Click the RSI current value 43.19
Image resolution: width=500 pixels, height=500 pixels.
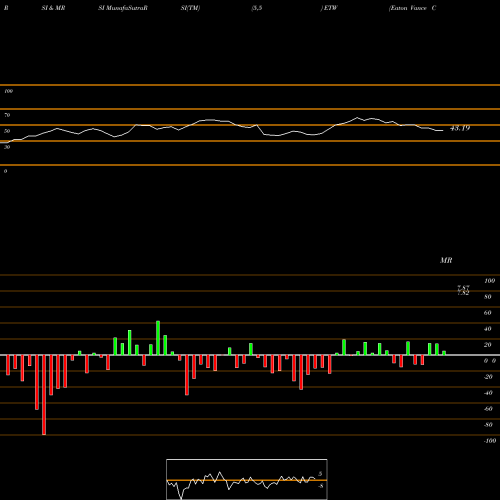click(x=460, y=128)
